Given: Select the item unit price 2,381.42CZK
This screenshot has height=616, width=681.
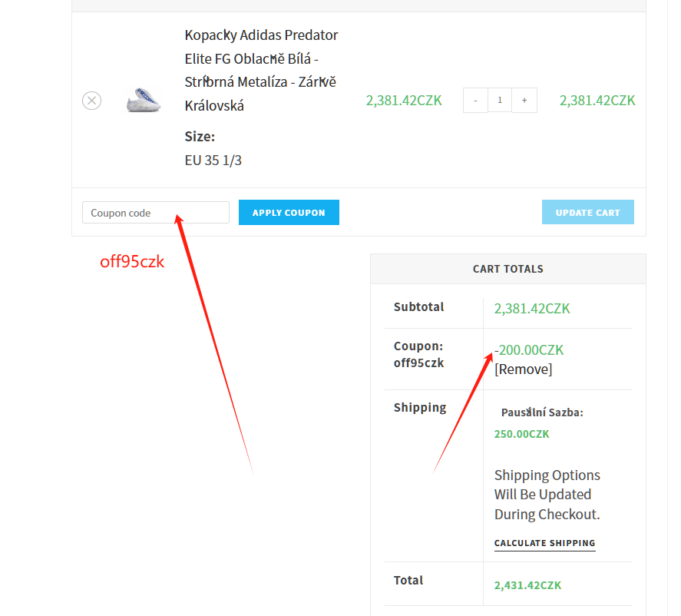Looking at the screenshot, I should [x=404, y=101].
